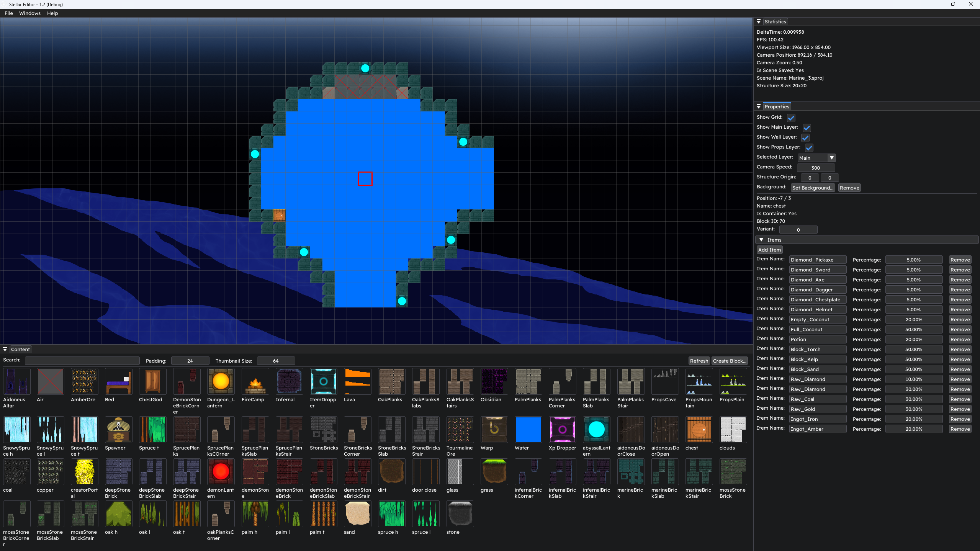Select the abyssalLantern block

[596, 430]
